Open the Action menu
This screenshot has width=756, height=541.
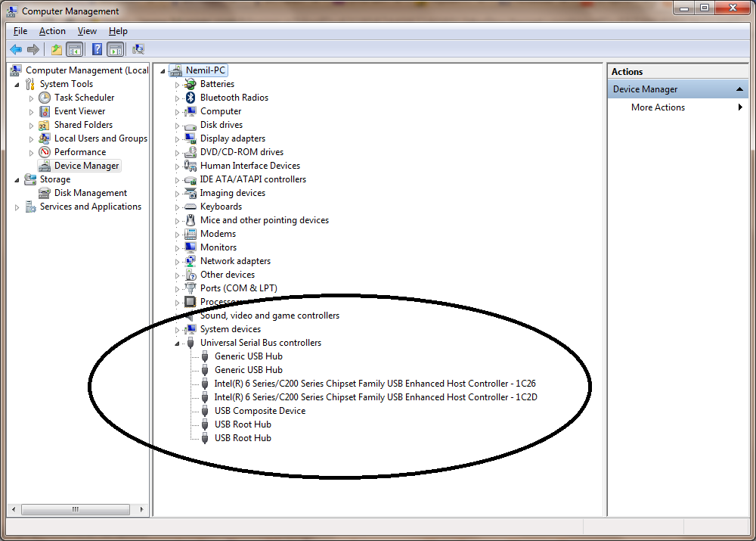[x=52, y=30]
